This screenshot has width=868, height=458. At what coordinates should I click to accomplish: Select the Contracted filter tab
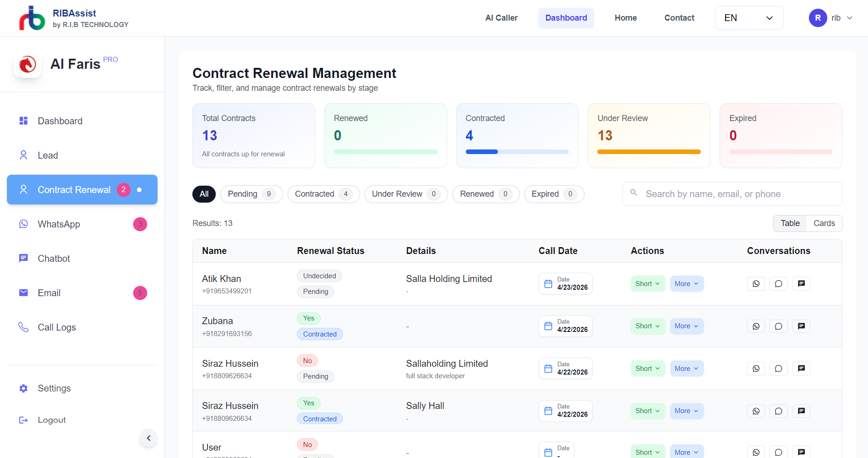(323, 194)
